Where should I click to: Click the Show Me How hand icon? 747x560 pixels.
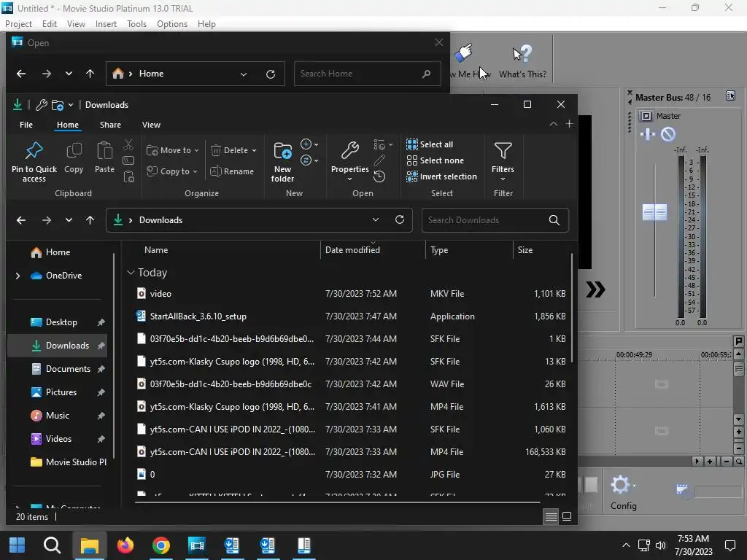(463, 52)
